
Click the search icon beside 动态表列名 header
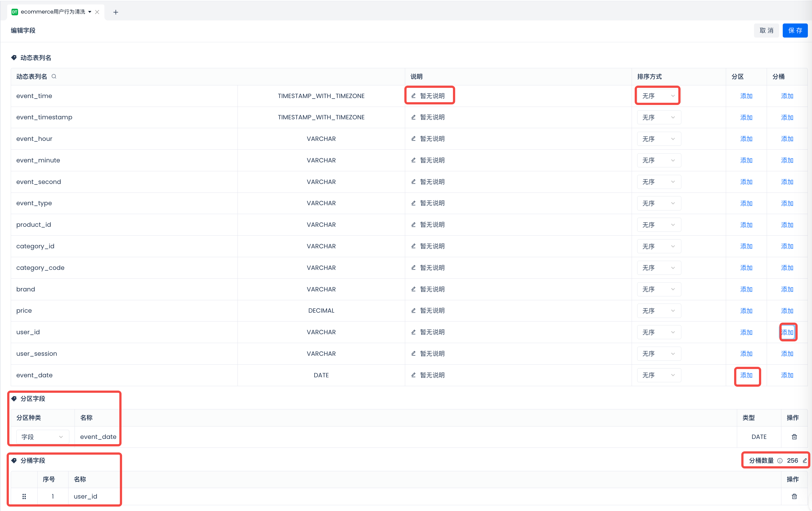[54, 77]
